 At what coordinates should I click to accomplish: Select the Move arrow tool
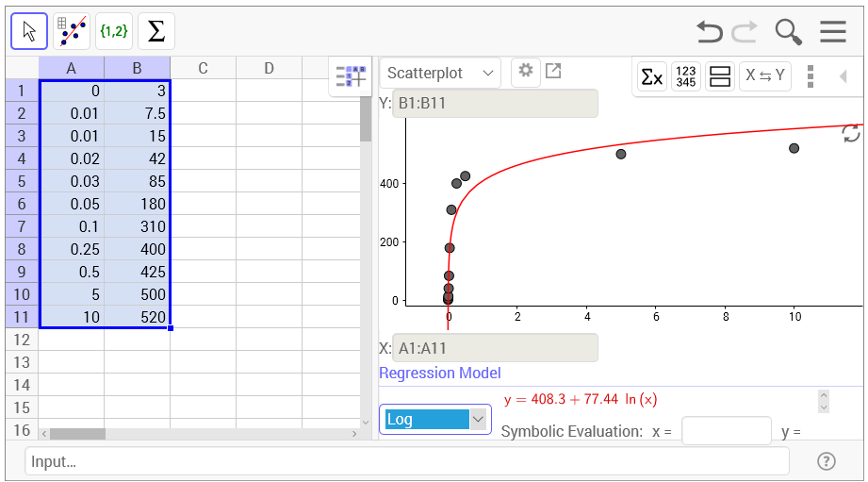pos(29,31)
